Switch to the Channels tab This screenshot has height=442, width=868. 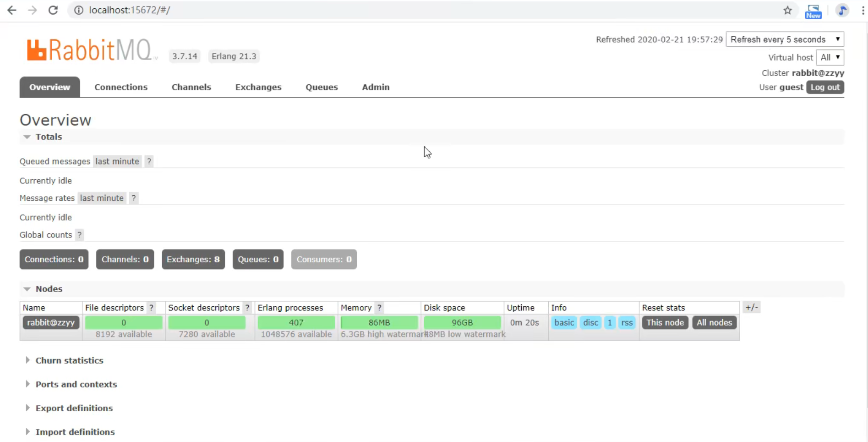(x=191, y=87)
